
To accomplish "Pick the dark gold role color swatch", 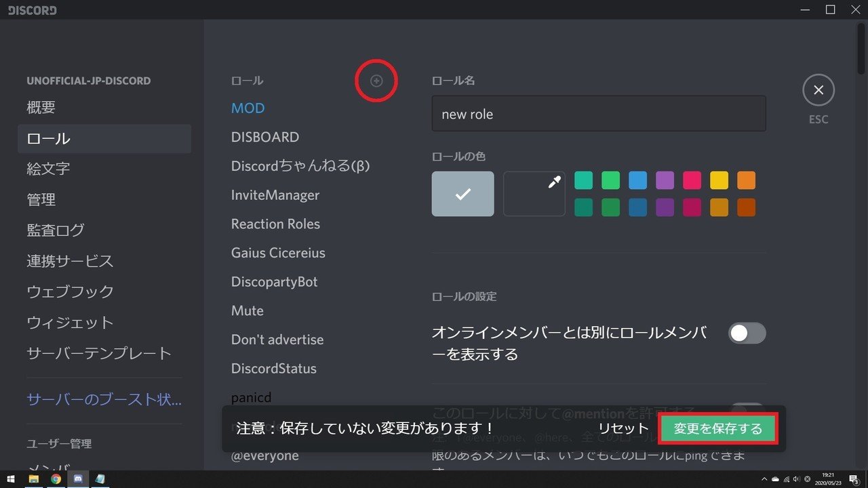I will coord(719,207).
